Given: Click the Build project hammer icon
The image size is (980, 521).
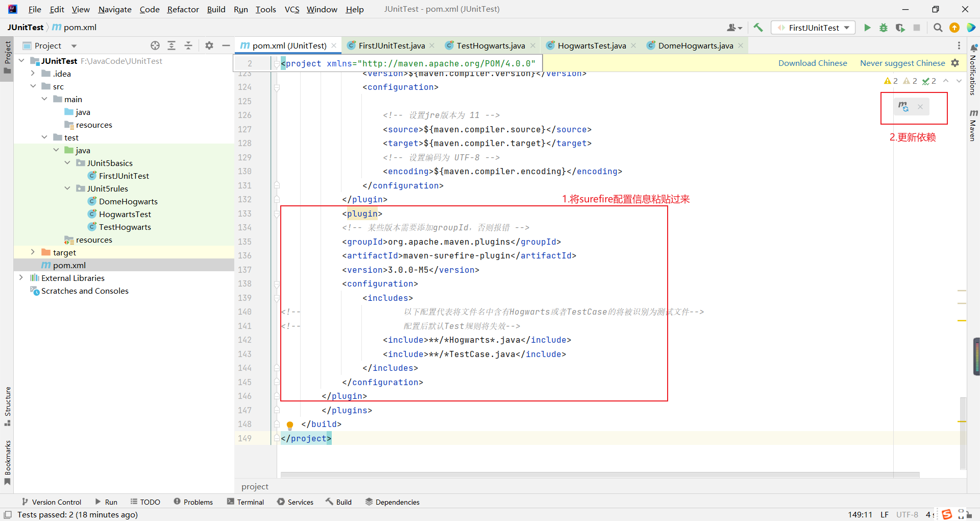Looking at the screenshot, I should 758,28.
